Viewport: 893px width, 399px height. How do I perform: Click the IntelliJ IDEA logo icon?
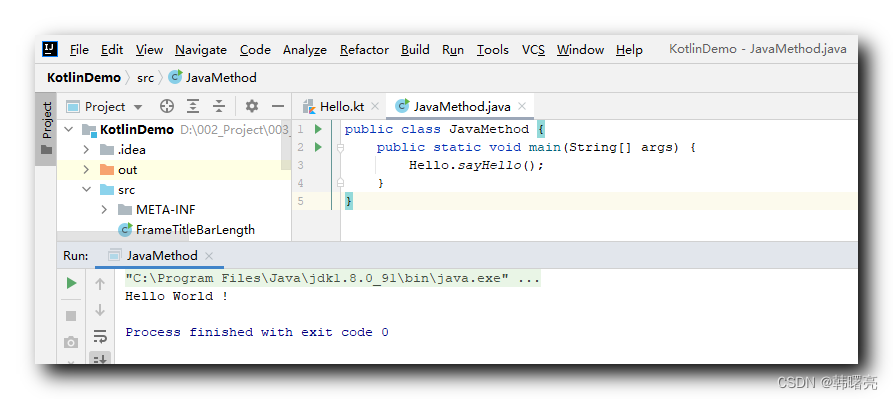coord(50,50)
